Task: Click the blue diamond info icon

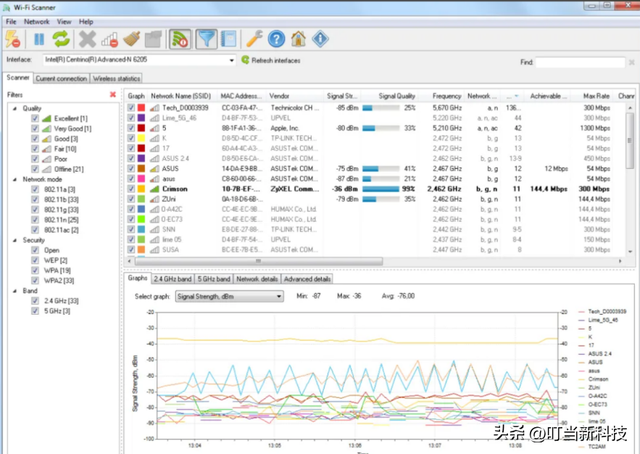Action: (x=321, y=39)
